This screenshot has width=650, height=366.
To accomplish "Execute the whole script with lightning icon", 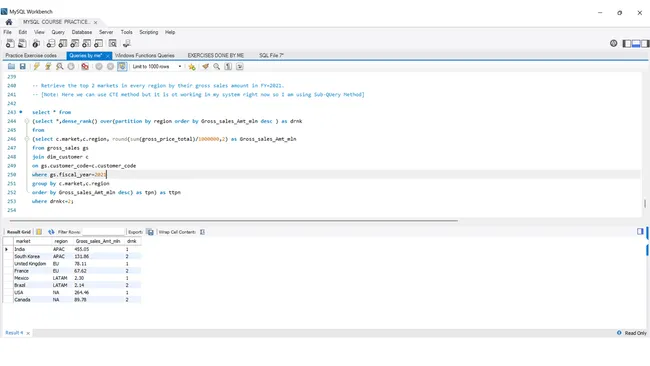I will click(x=36, y=66).
